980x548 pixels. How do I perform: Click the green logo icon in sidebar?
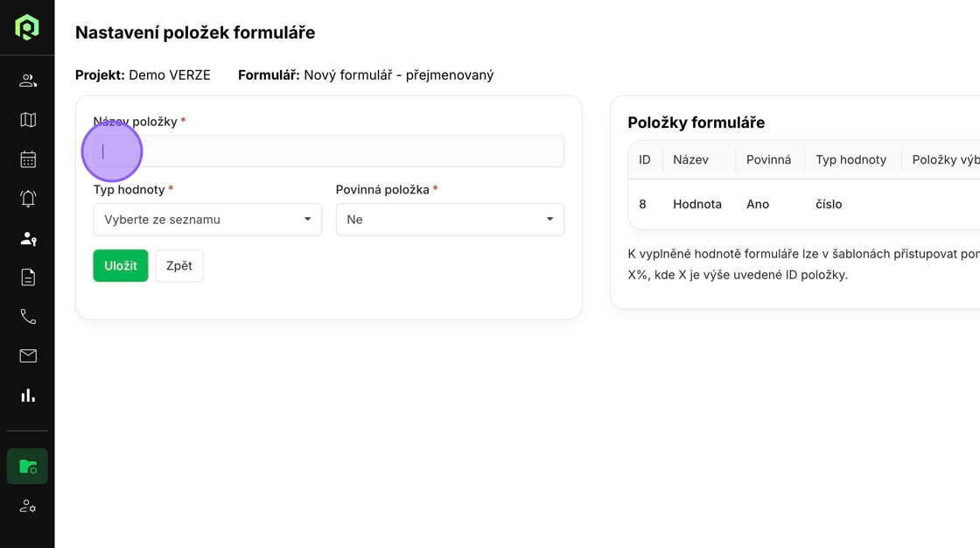click(27, 27)
